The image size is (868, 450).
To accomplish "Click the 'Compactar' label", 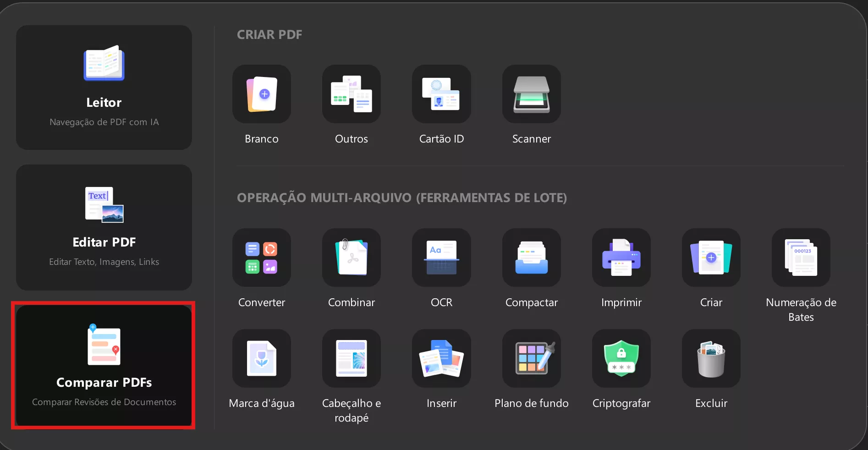I will point(532,302).
